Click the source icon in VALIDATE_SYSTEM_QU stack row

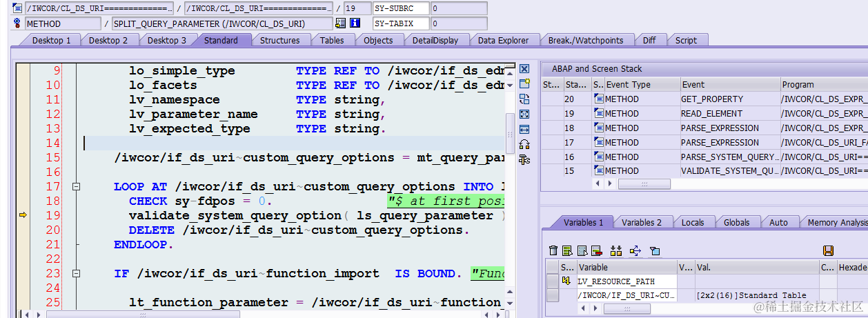coord(598,170)
